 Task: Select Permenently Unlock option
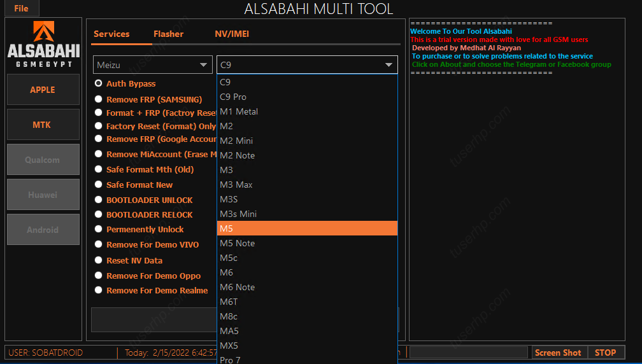[139, 230]
